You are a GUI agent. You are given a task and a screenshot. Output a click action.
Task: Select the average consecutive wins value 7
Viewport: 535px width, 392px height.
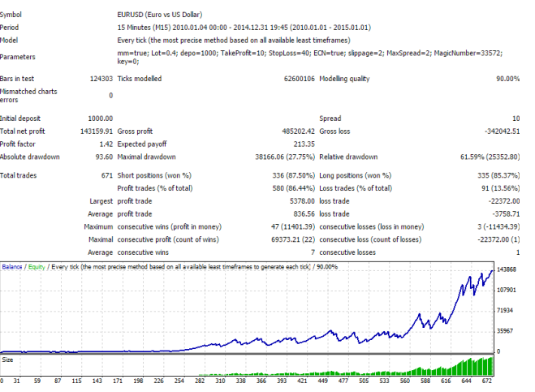pyautogui.click(x=313, y=252)
